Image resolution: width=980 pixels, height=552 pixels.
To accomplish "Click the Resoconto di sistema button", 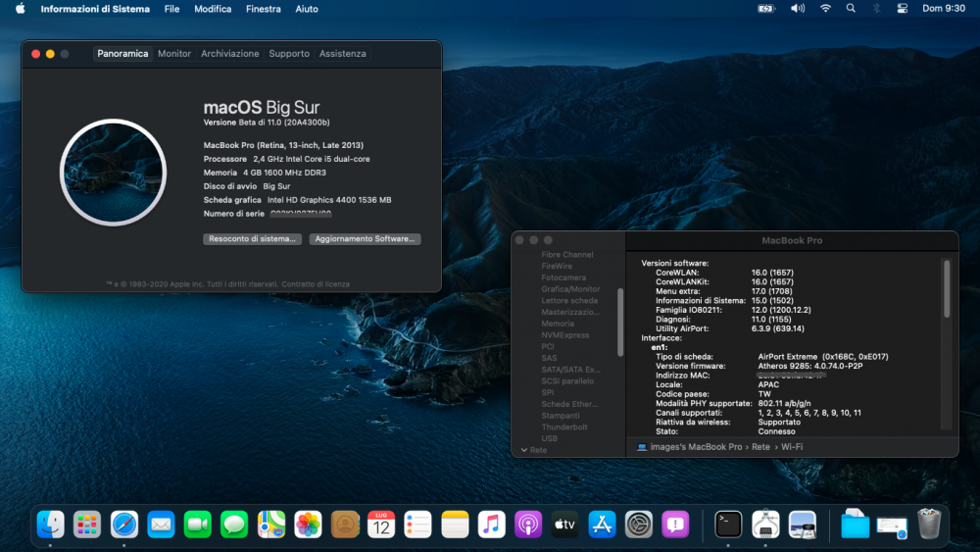I will click(253, 239).
